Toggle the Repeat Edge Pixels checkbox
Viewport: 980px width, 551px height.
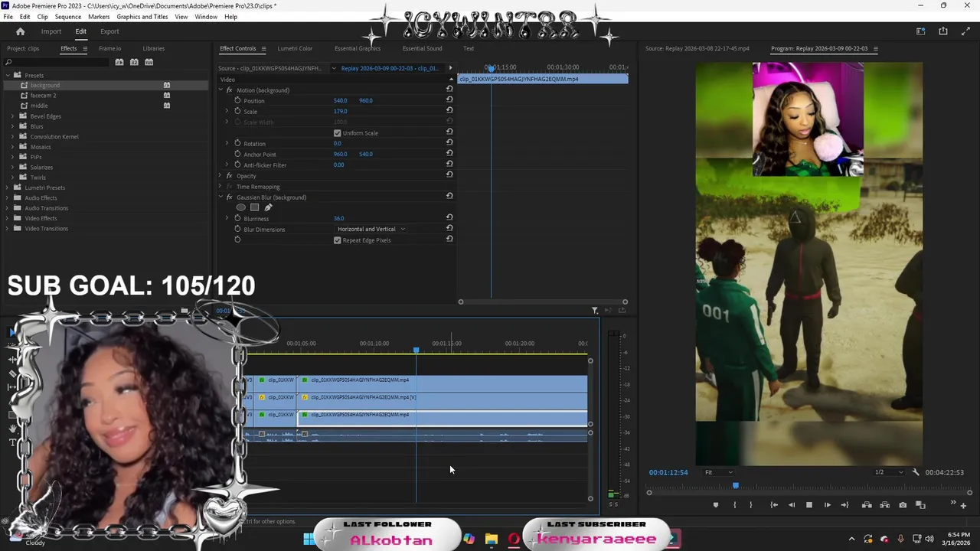tap(337, 240)
